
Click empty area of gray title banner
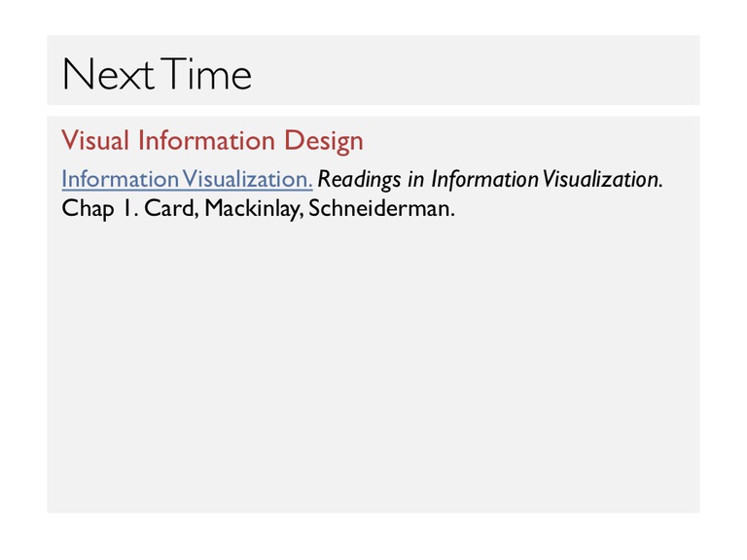pyautogui.click(x=477, y=70)
